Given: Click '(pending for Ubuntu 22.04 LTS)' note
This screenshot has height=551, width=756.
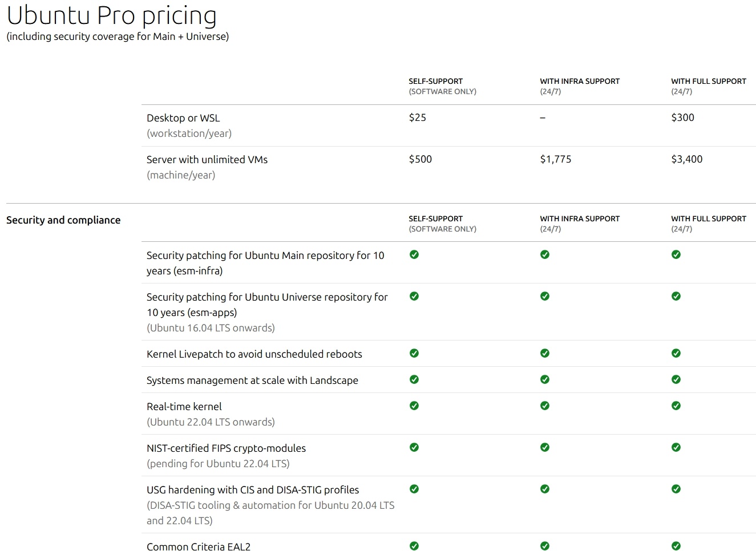Looking at the screenshot, I should coord(218,464).
